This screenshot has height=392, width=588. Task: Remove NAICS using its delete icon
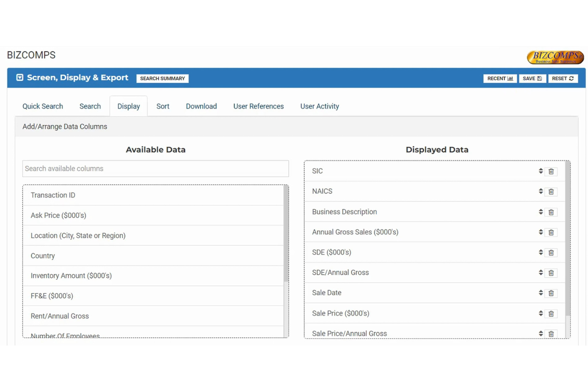click(551, 191)
